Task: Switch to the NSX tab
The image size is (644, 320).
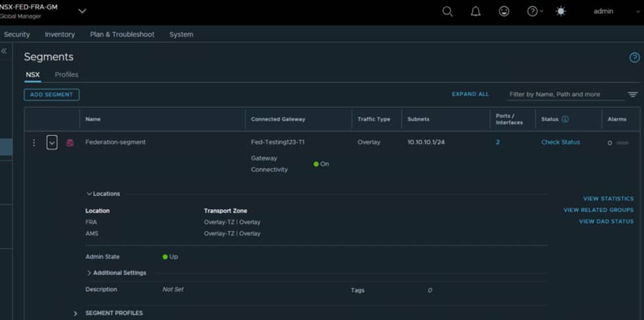Action: [32, 75]
